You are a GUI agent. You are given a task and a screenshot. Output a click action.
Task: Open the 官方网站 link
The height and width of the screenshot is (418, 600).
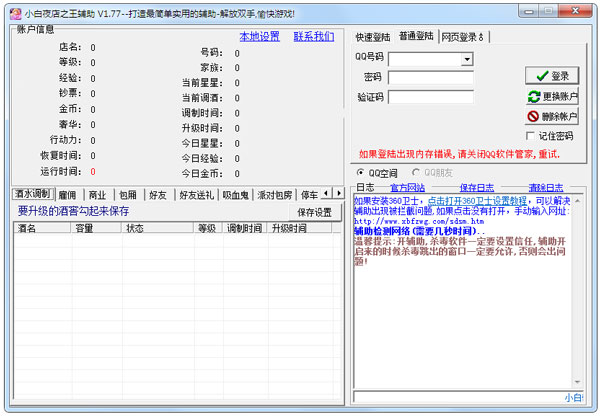pyautogui.click(x=407, y=188)
